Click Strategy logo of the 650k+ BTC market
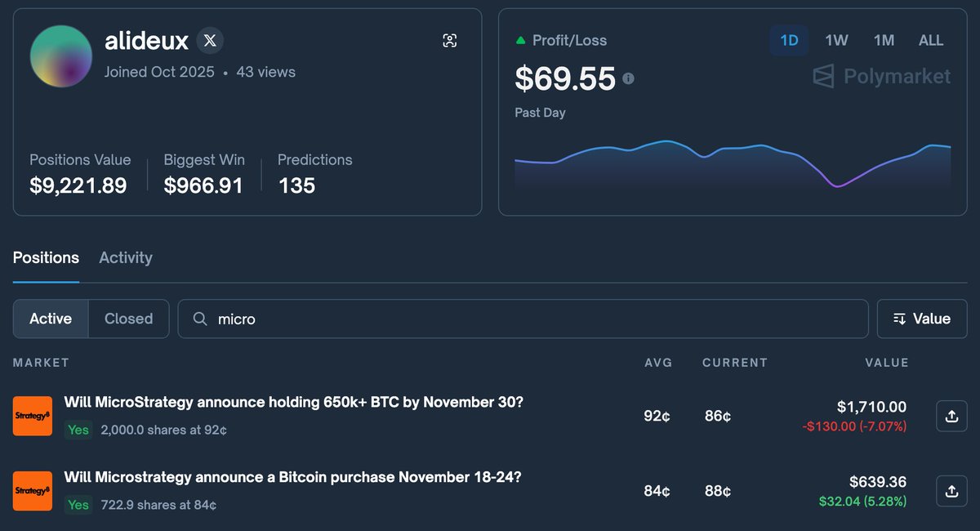The width and height of the screenshot is (980, 531). 33,416
